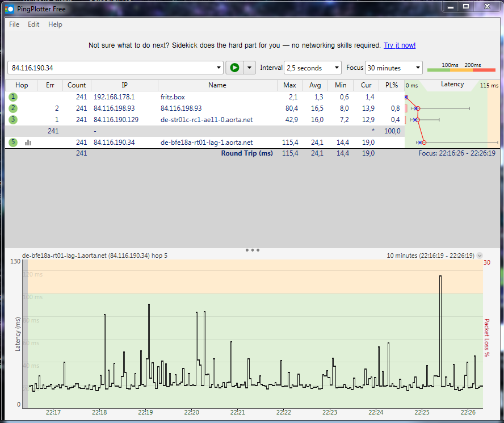This screenshot has width=504, height=423.
Task: Click the Round Trip (ms) summary label
Action: pyautogui.click(x=247, y=153)
